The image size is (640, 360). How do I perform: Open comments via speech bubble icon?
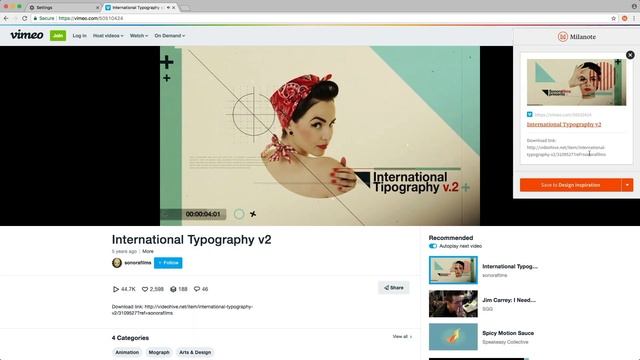(197, 289)
